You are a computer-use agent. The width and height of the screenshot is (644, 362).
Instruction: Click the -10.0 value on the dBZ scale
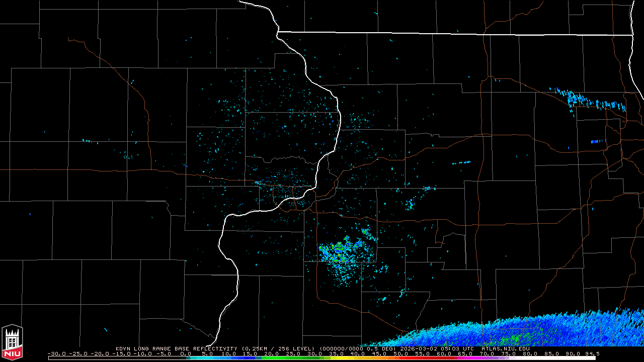[x=143, y=354]
